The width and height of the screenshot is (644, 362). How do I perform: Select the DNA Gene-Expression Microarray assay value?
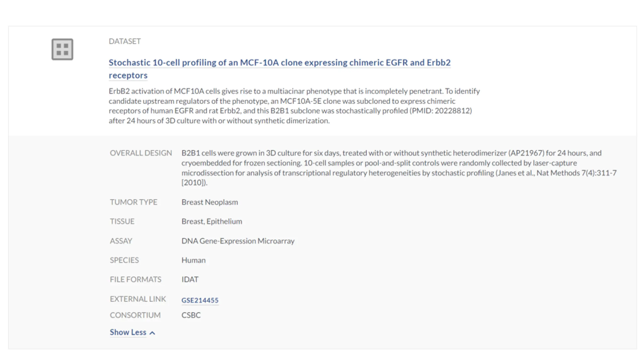238,241
